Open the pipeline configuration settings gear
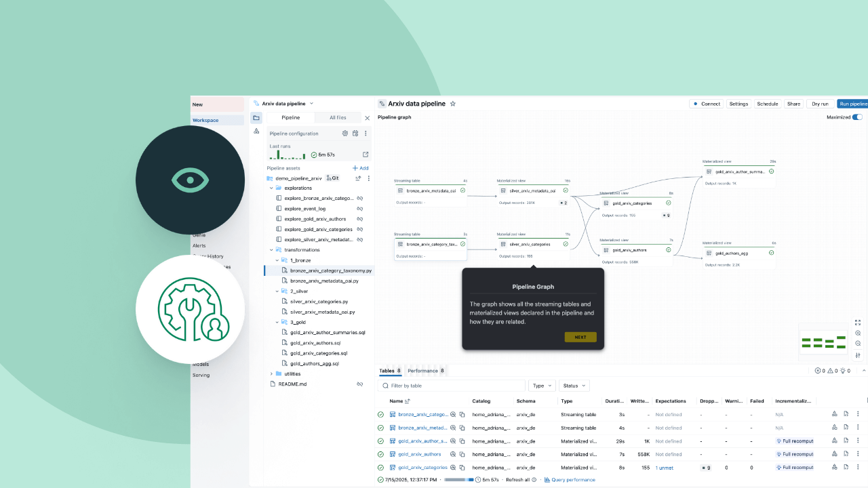The image size is (868, 488). (345, 134)
